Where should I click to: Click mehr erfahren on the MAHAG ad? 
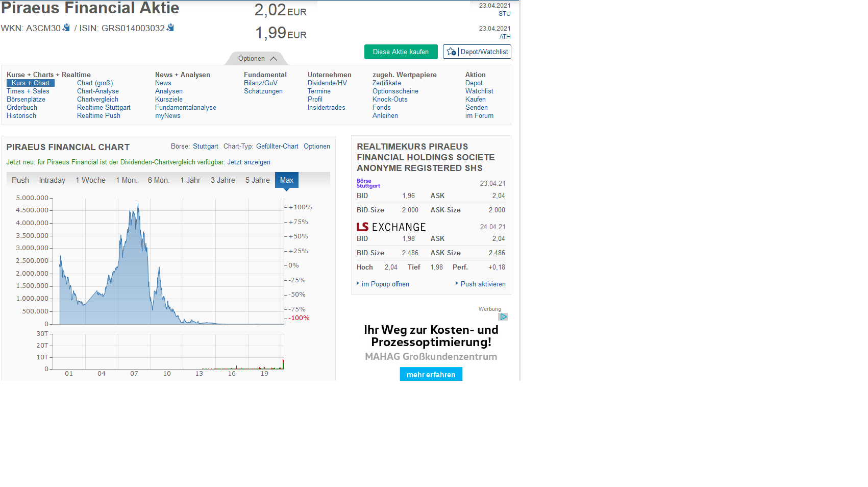coord(431,374)
